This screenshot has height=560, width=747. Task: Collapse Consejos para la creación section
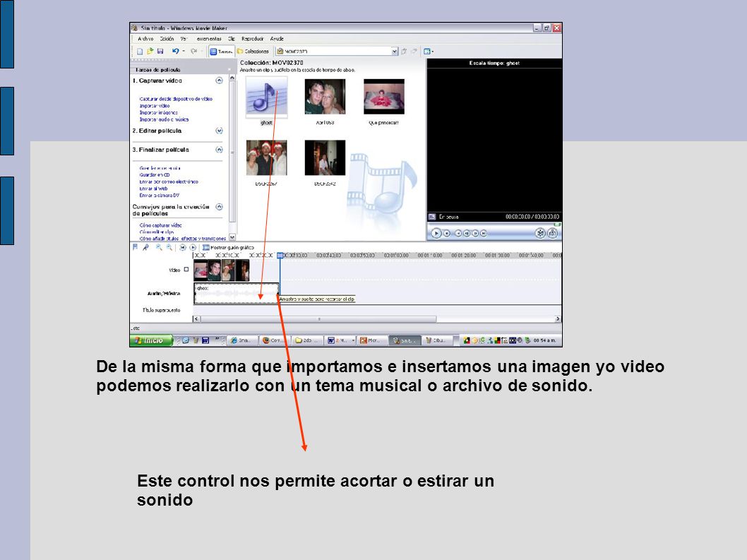point(219,207)
